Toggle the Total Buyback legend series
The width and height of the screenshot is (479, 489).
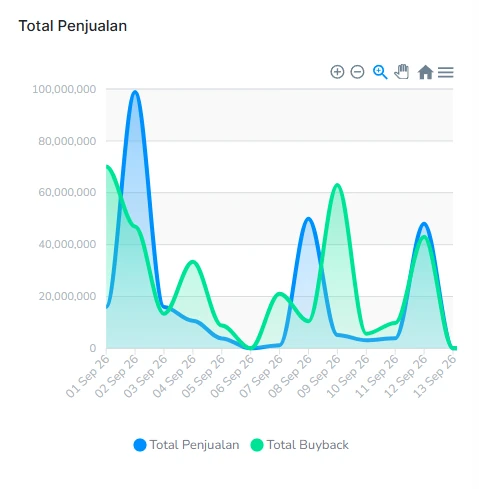299,445
